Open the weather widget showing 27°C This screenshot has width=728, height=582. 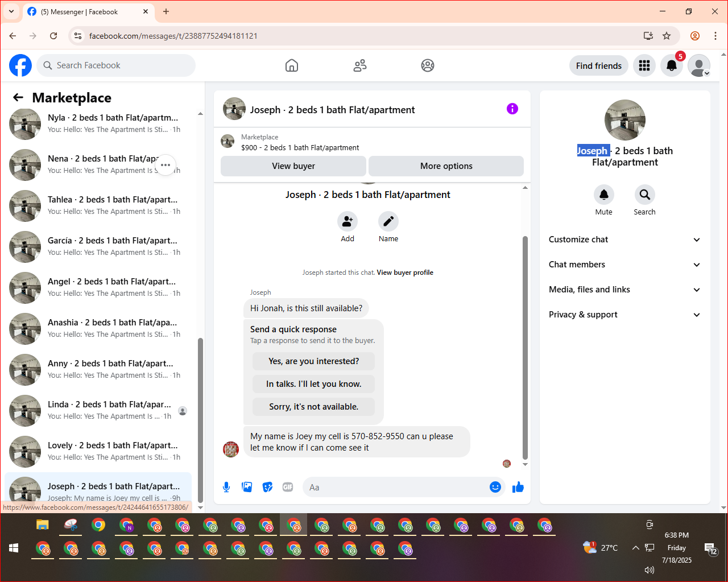click(601, 548)
